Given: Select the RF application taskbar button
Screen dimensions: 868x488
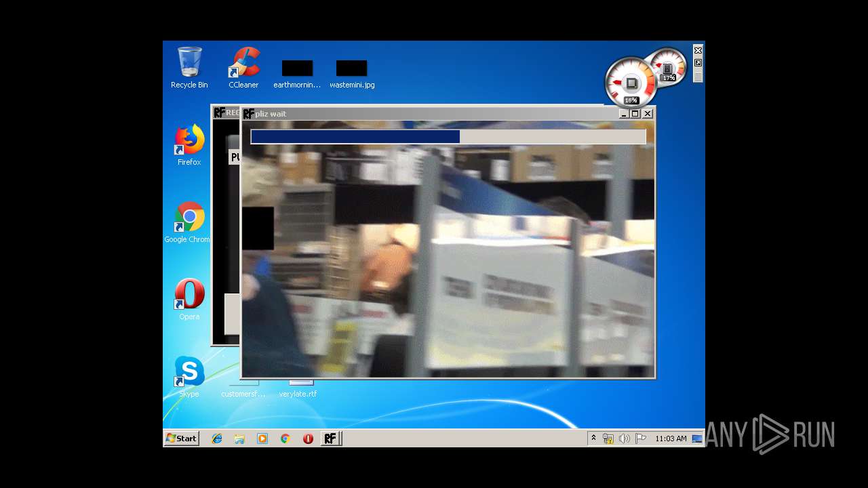Looking at the screenshot, I should 330,439.
